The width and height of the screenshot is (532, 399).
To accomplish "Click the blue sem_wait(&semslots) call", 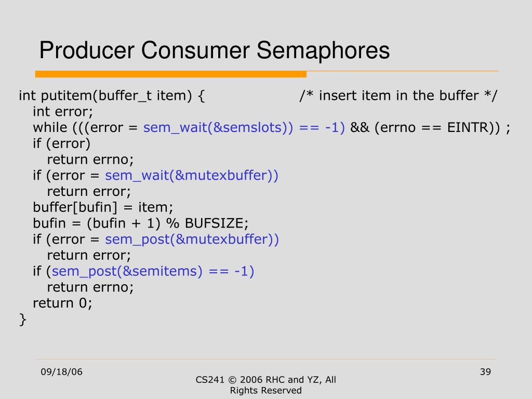I will pyautogui.click(x=218, y=128).
